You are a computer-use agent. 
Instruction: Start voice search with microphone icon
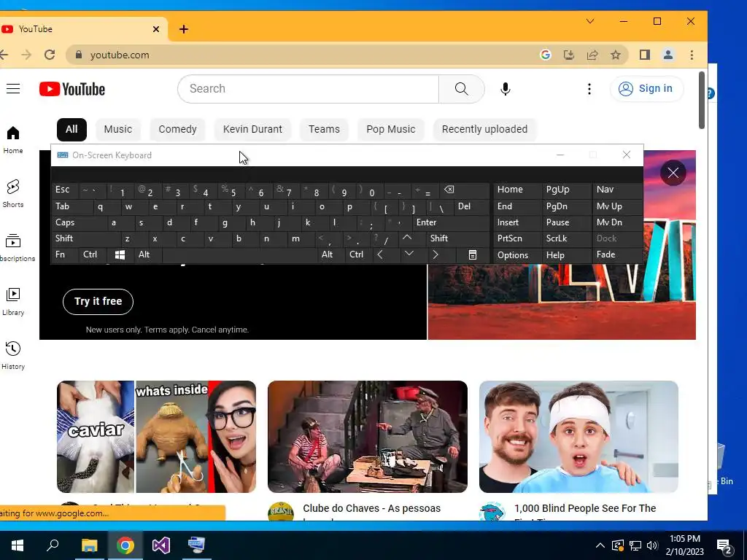pyautogui.click(x=506, y=89)
